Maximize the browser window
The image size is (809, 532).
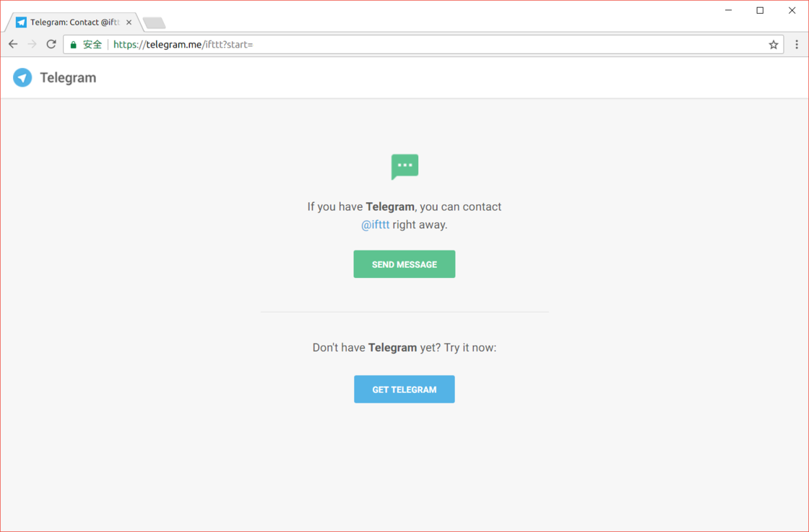[x=760, y=10]
